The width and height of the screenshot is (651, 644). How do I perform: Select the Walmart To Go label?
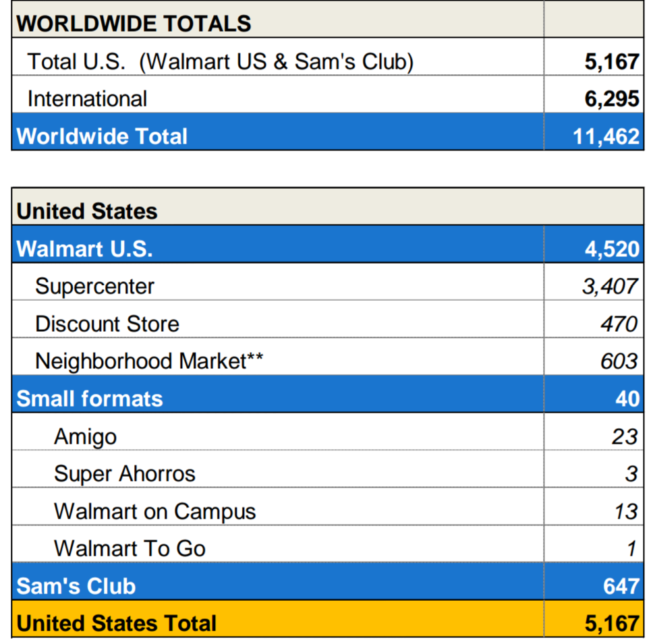[x=130, y=548]
